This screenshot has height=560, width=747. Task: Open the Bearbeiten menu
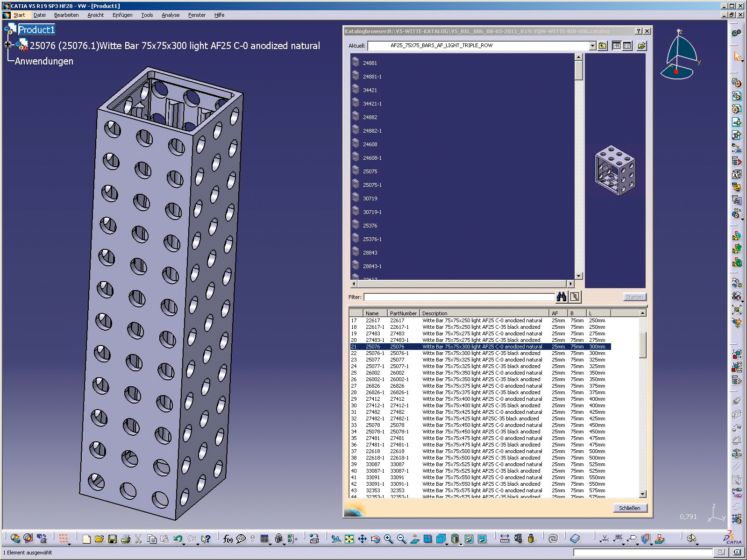click(x=66, y=15)
